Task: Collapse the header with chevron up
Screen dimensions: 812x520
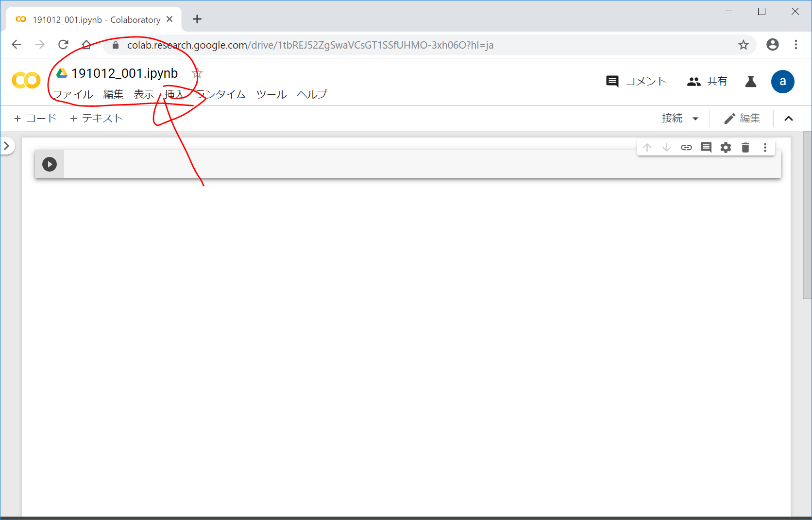Action: pyautogui.click(x=789, y=119)
